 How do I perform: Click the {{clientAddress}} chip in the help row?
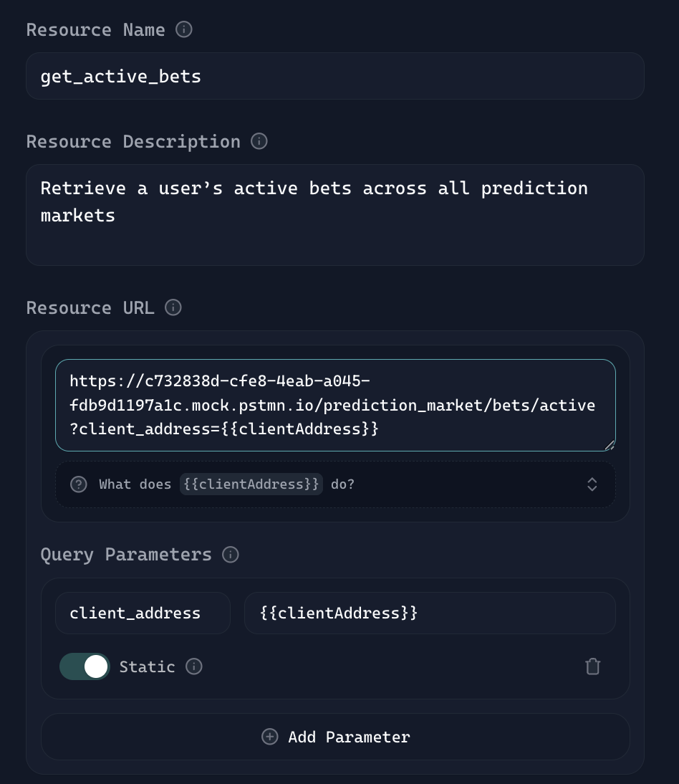pos(251,484)
